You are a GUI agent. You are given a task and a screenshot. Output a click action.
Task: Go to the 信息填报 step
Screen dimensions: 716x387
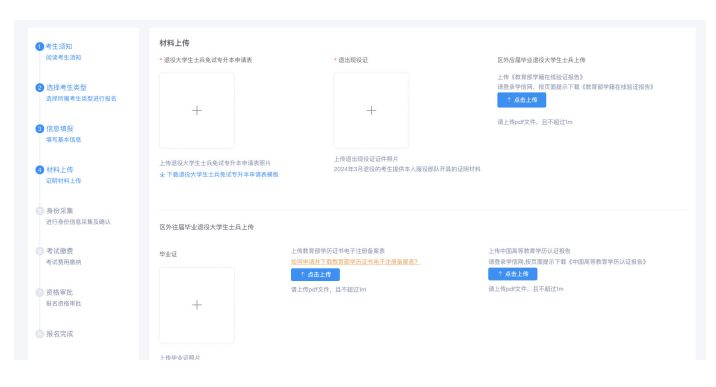pyautogui.click(x=60, y=128)
